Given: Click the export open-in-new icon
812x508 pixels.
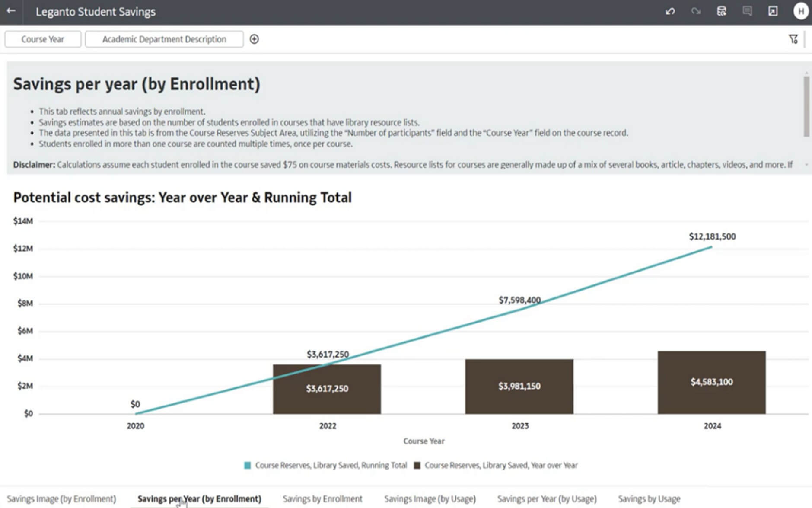Looking at the screenshot, I should (x=773, y=12).
